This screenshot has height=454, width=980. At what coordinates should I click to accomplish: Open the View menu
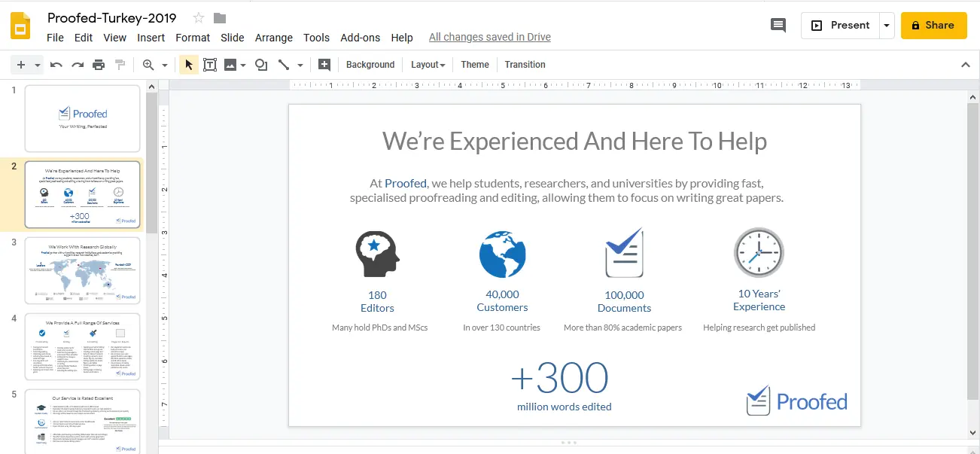(x=115, y=38)
